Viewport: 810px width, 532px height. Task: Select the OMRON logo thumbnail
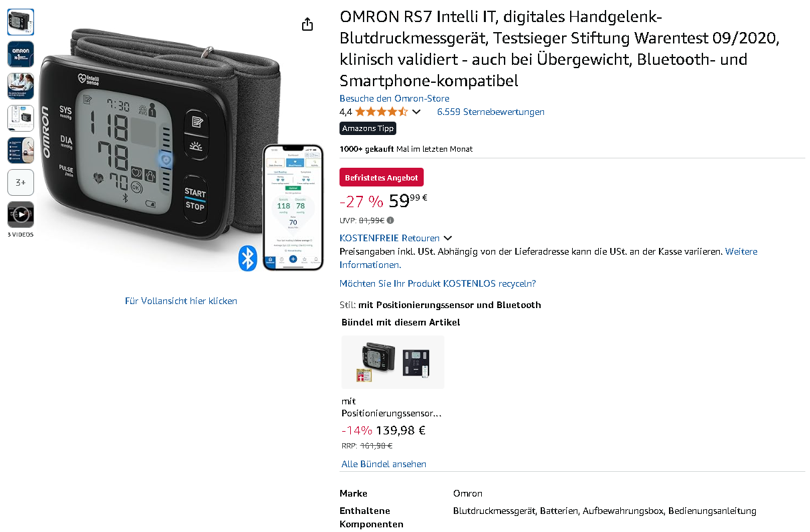coord(21,54)
